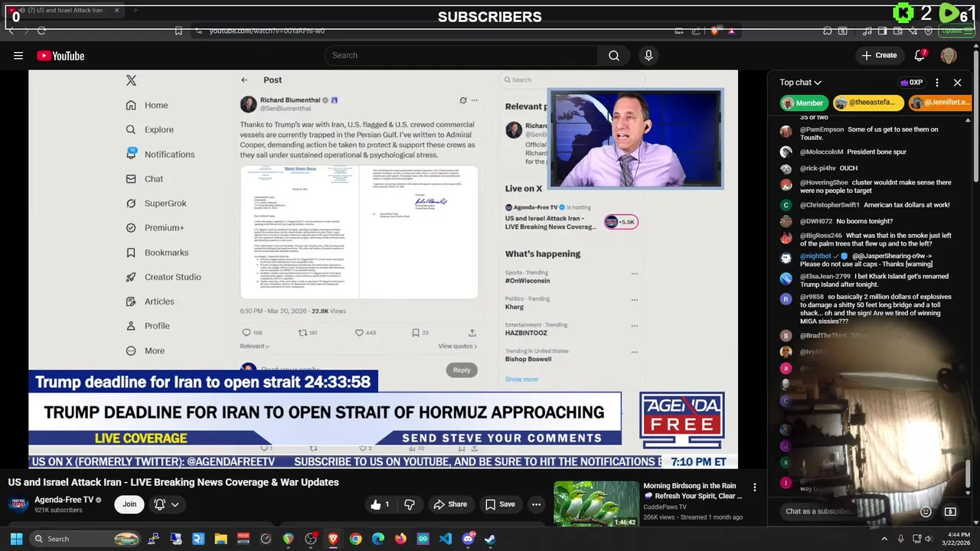The height and width of the screenshot is (551, 980).
Task: Open the YouTube guide hamburger menu
Action: click(x=18, y=55)
